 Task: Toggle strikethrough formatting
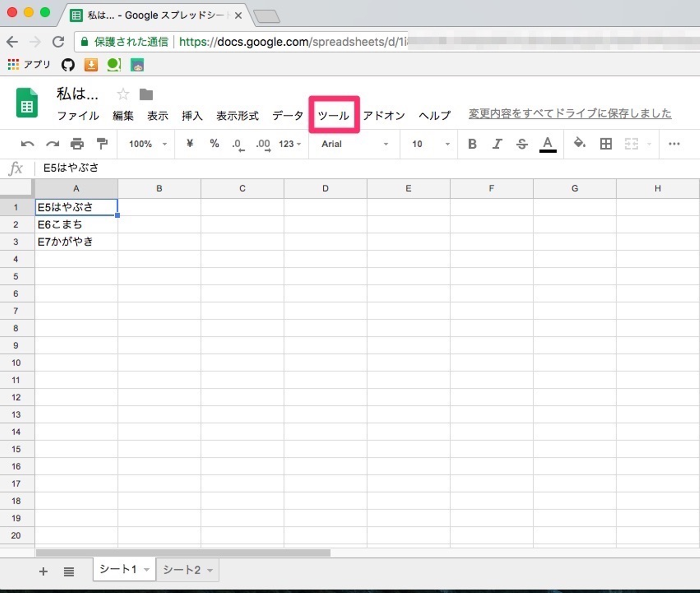click(x=522, y=144)
